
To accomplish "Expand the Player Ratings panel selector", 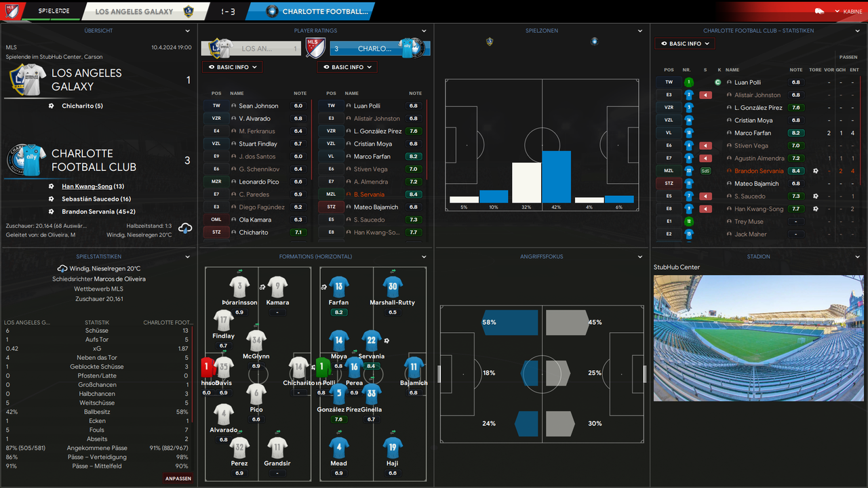I will pos(424,30).
